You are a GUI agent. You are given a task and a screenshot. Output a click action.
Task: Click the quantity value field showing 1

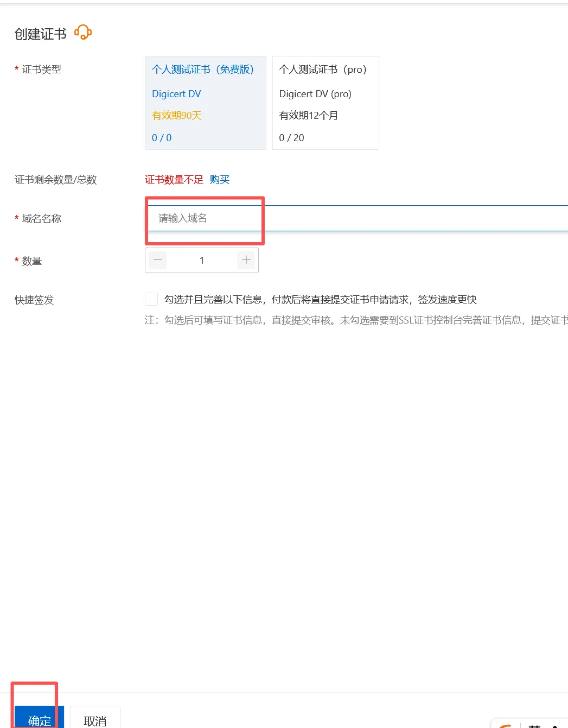pyautogui.click(x=202, y=260)
